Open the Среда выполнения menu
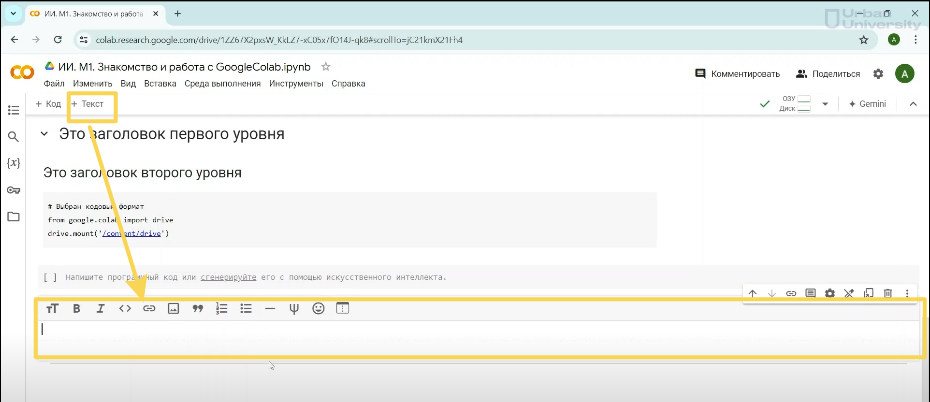Viewport: 930px width, 402px height. click(x=210, y=84)
